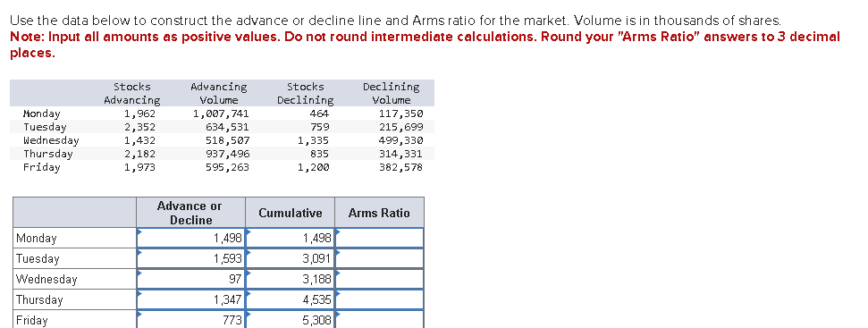Select Wednesday Advance or Decline cell 97
Image resolution: width=868 pixels, height=328 pixels.
[x=191, y=279]
